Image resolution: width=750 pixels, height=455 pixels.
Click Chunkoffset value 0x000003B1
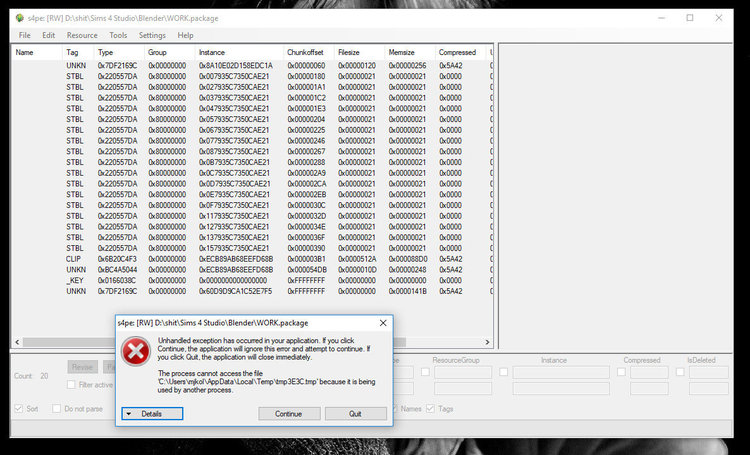click(306, 259)
